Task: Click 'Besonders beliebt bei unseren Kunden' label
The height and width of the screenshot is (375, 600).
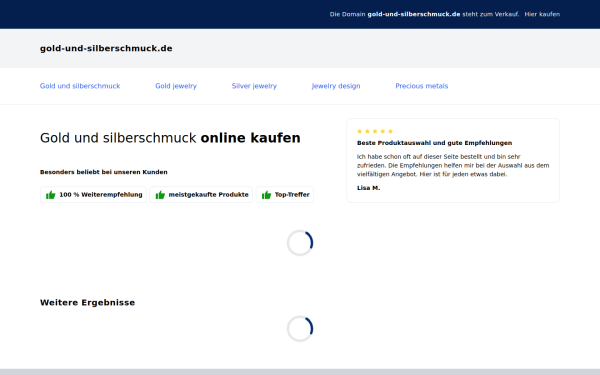Action: pyautogui.click(x=104, y=172)
